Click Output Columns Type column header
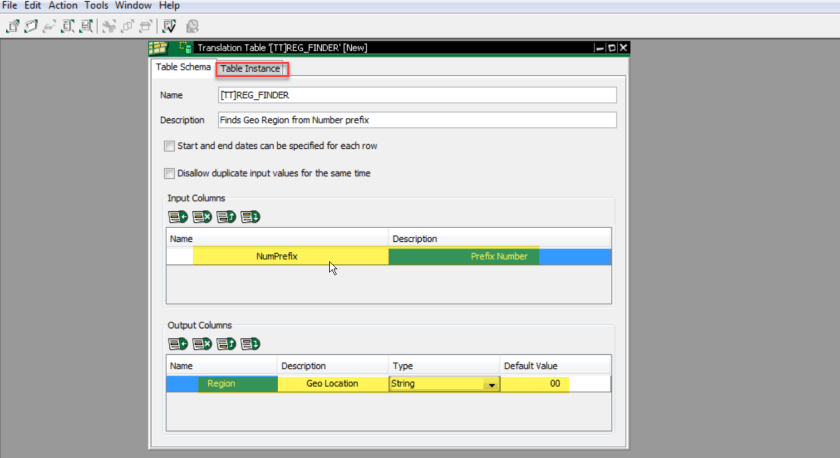The width and height of the screenshot is (840, 458). [x=444, y=366]
